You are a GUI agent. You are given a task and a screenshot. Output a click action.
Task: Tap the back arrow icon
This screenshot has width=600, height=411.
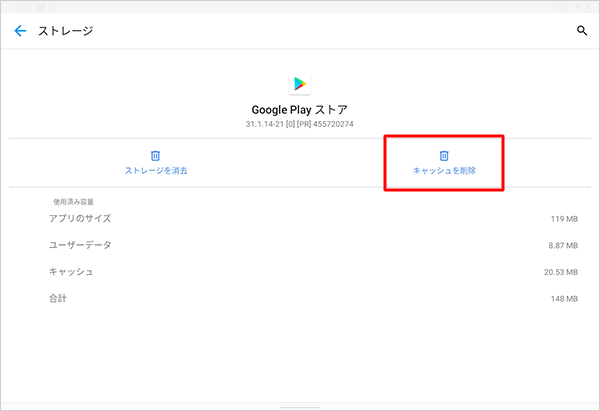[20, 31]
